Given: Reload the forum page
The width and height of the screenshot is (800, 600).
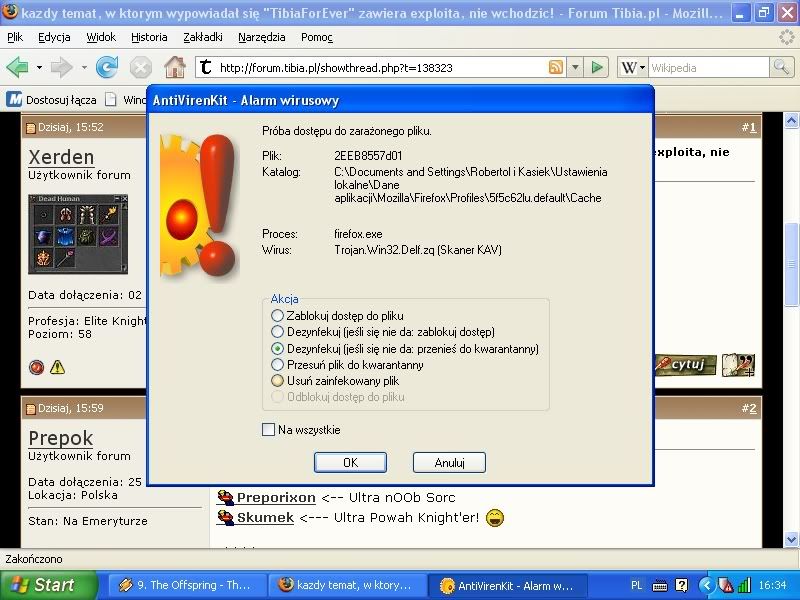Looking at the screenshot, I should (x=107, y=68).
